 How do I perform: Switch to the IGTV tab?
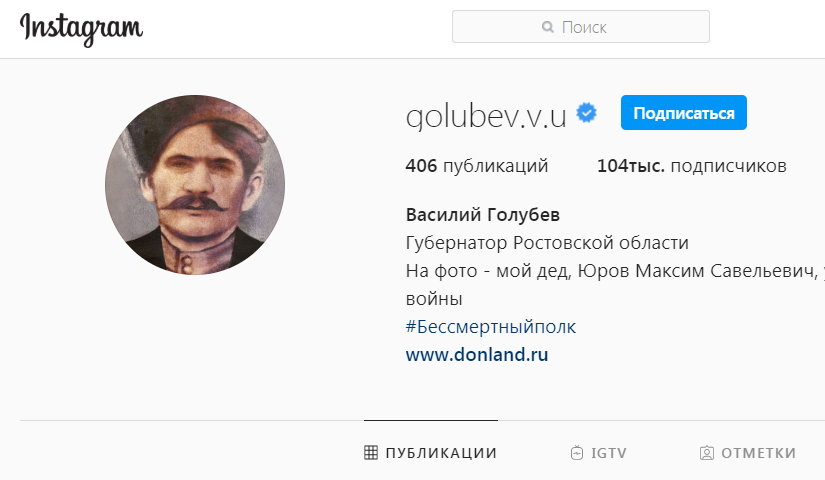point(599,453)
